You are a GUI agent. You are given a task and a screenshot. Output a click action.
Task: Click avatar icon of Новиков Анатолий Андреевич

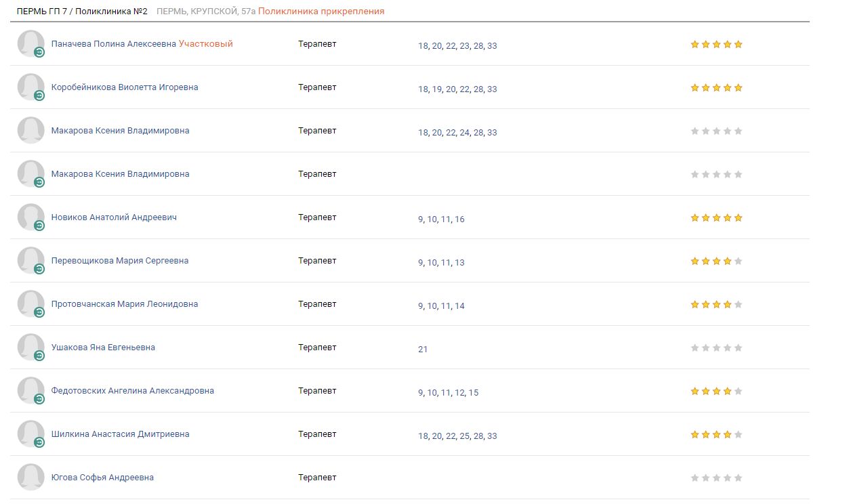[31, 217]
